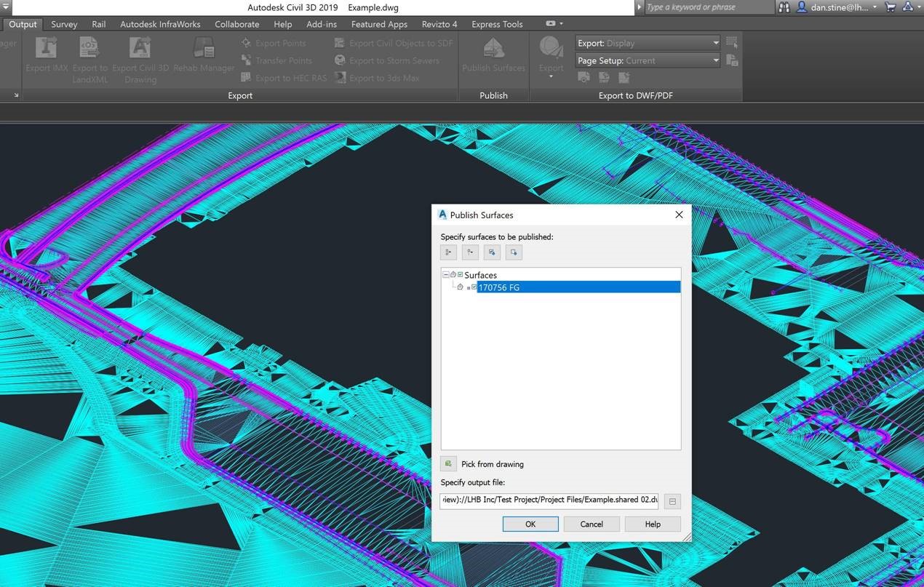Click the Export to 3ds Max icon
924x587 pixels.
340,78
